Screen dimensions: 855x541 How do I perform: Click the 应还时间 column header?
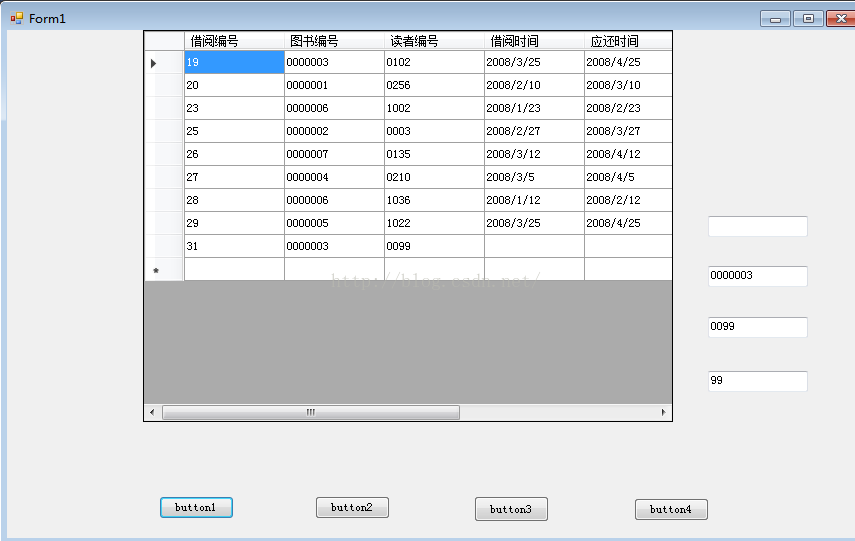click(628, 41)
